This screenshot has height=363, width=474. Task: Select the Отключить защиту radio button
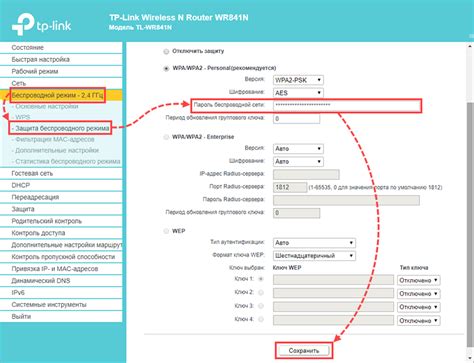166,52
